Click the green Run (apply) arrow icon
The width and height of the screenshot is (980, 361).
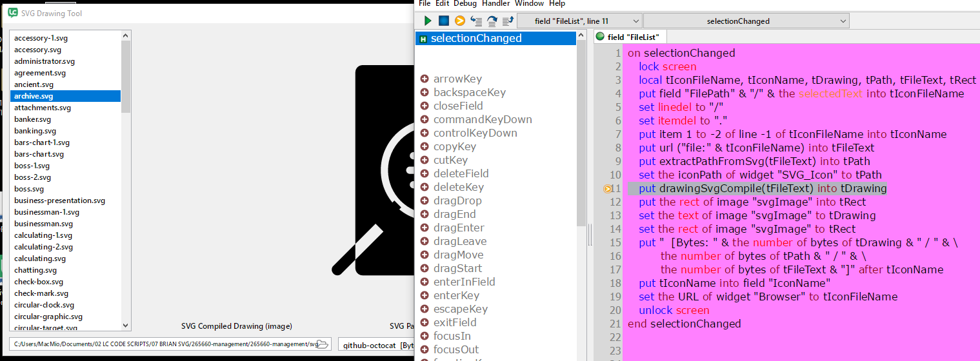pos(428,21)
